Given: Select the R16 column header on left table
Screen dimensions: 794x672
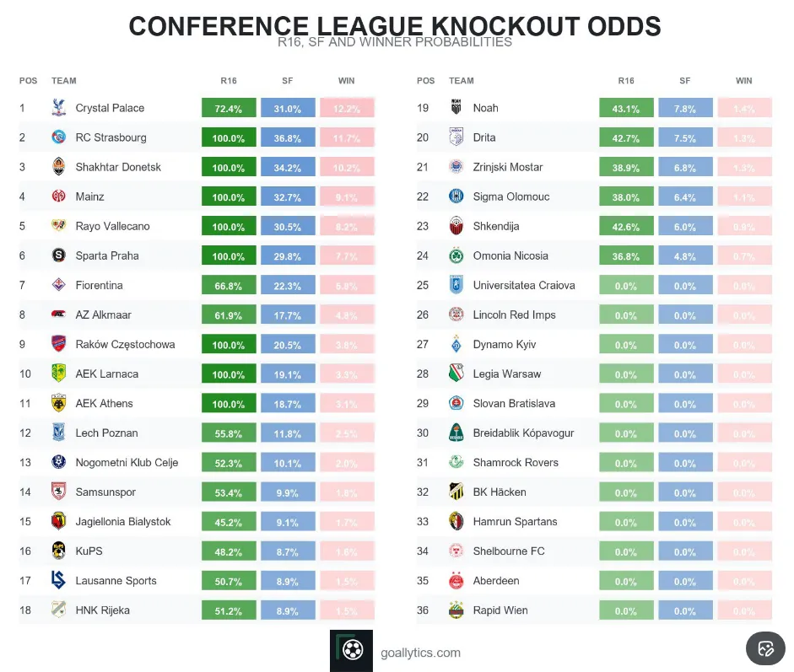Looking at the screenshot, I should pyautogui.click(x=229, y=81).
